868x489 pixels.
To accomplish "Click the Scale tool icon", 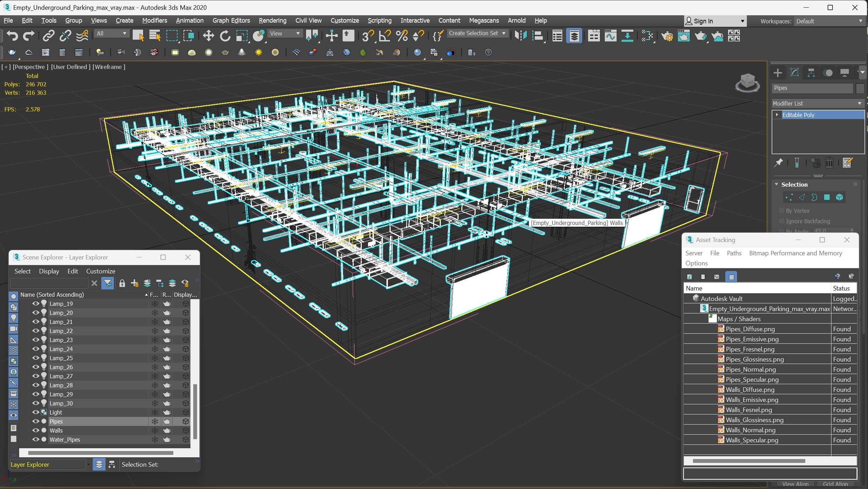I will click(x=241, y=37).
